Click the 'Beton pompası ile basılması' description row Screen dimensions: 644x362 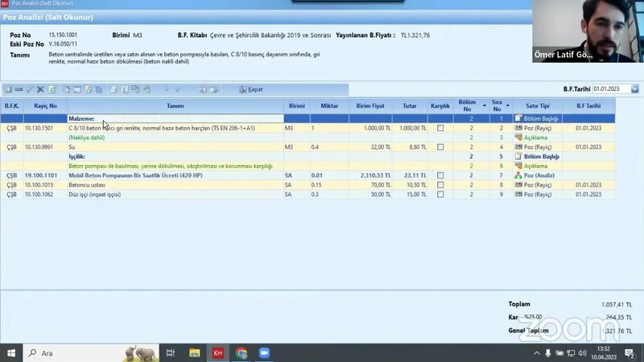(x=308, y=166)
